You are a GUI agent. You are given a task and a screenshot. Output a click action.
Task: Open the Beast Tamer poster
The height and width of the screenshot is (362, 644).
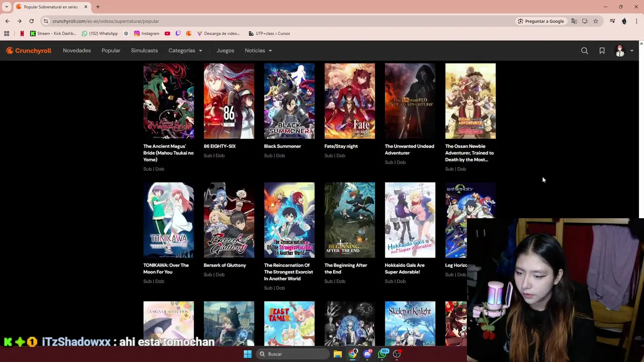(x=289, y=324)
